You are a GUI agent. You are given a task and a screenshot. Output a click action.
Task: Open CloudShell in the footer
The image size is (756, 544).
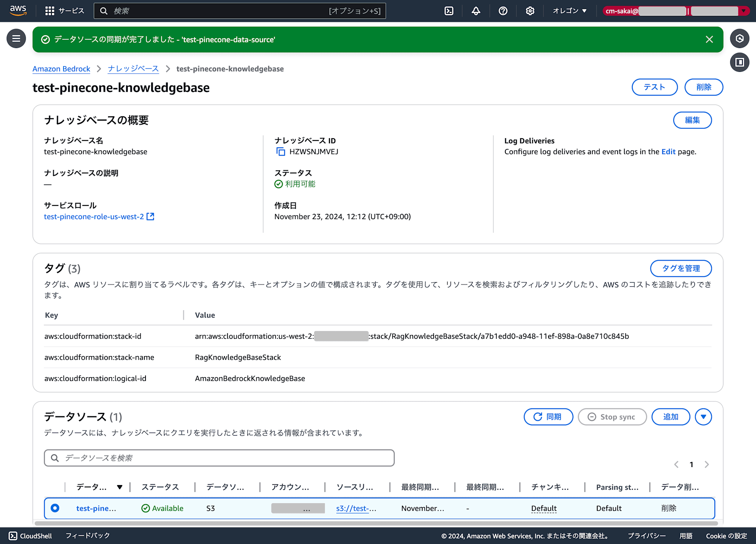30,536
